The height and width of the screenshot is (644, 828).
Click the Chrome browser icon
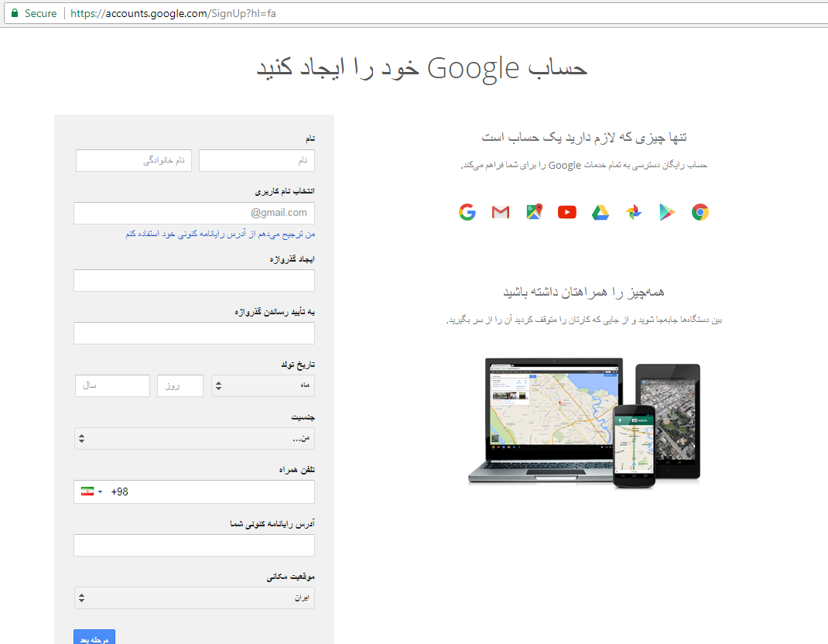click(700, 212)
